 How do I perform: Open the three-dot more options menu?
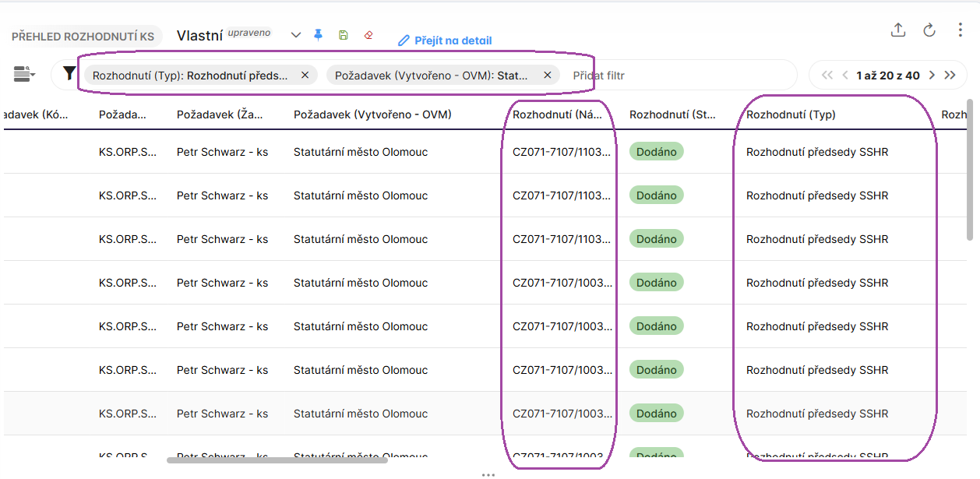pyautogui.click(x=961, y=30)
